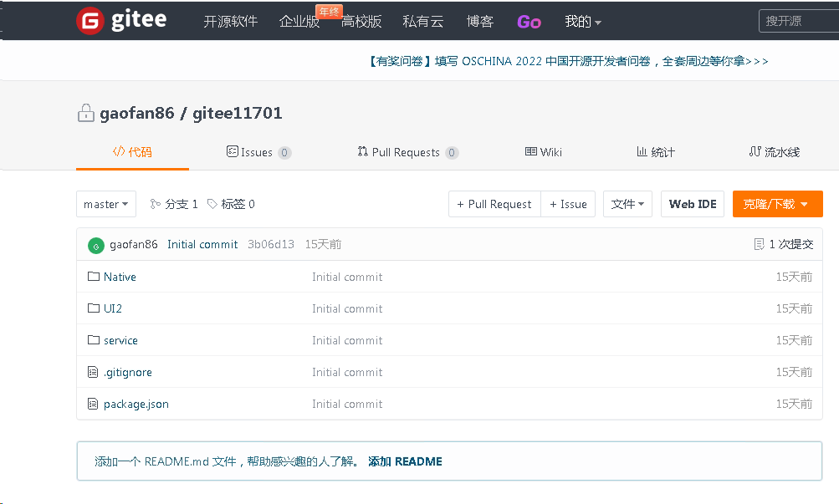Open the Wiki tab
839x504 pixels.
(544, 152)
